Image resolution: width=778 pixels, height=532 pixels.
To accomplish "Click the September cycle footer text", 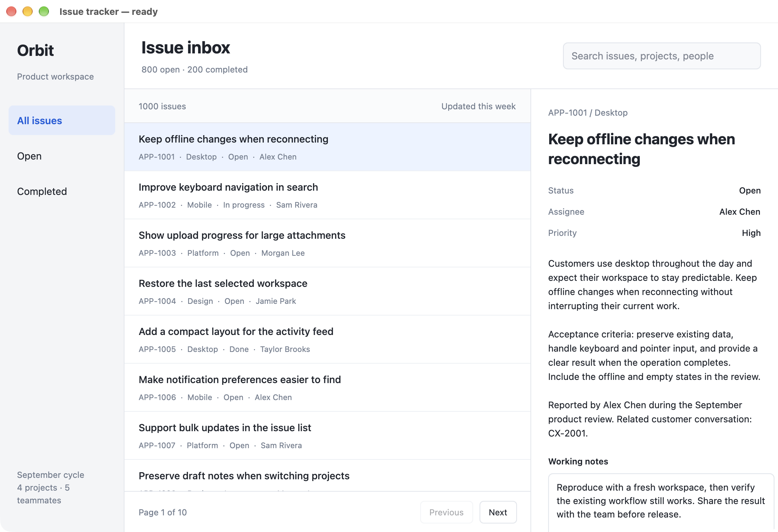I will 51,475.
